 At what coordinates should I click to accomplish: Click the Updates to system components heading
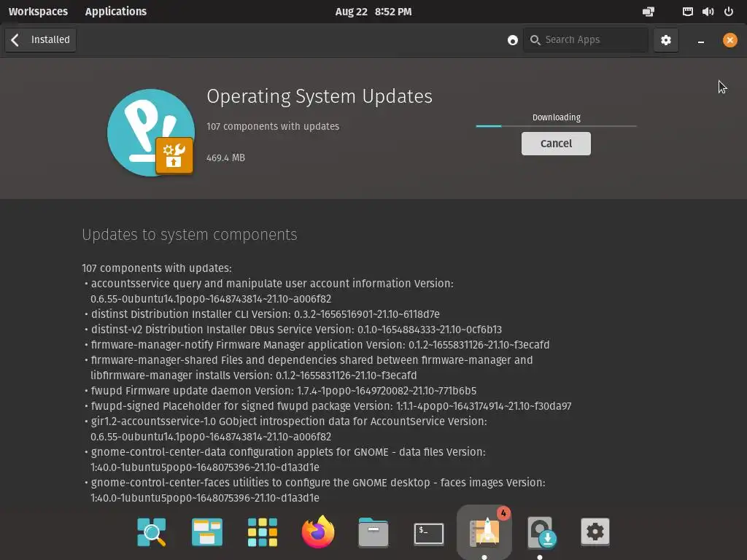(190, 234)
